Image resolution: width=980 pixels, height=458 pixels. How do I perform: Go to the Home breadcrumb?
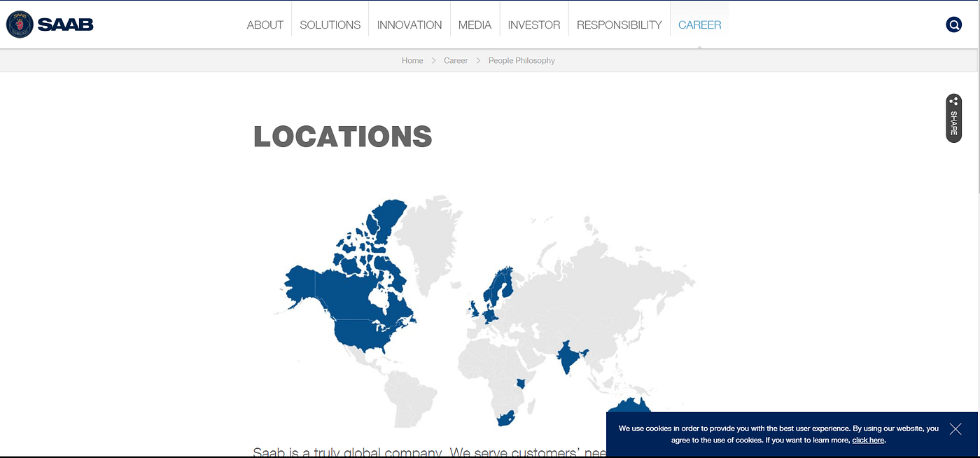(x=412, y=61)
